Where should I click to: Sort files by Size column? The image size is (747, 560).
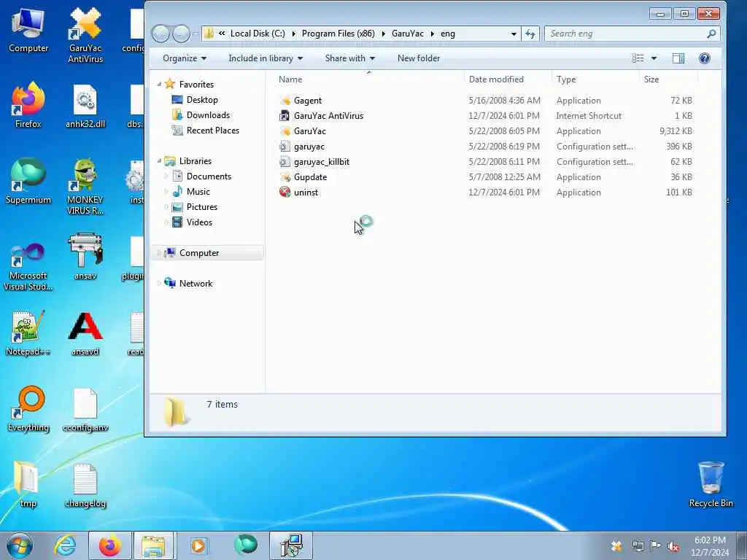click(x=668, y=79)
